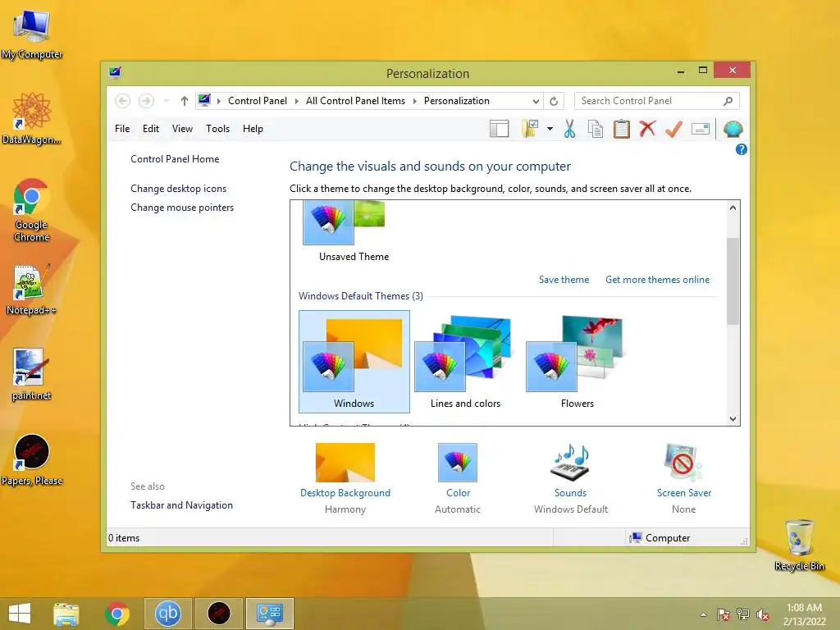Click the address bar control panel icon
840x630 pixels.
tap(204, 100)
